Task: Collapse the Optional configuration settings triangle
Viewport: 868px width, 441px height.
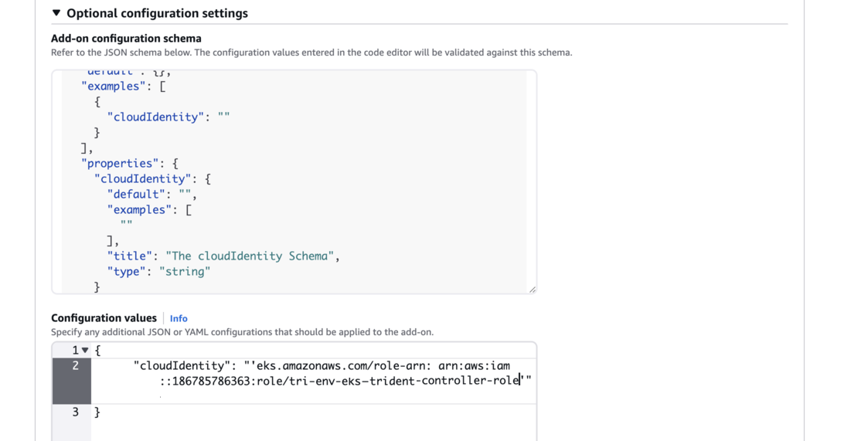Action: (56, 13)
